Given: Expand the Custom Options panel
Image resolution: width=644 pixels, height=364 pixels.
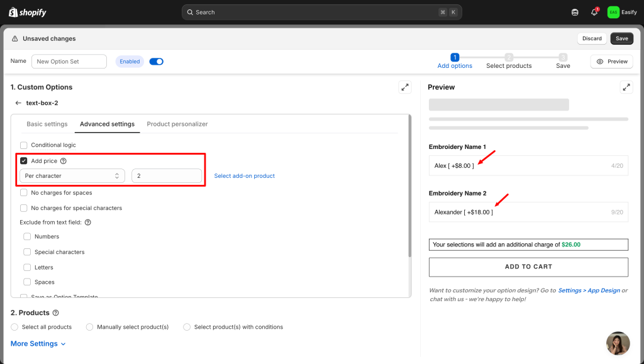Looking at the screenshot, I should (x=405, y=87).
